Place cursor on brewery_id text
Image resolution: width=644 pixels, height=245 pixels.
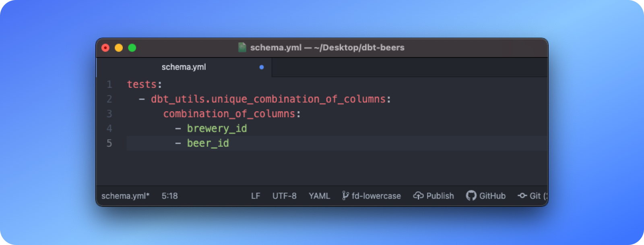coord(217,129)
